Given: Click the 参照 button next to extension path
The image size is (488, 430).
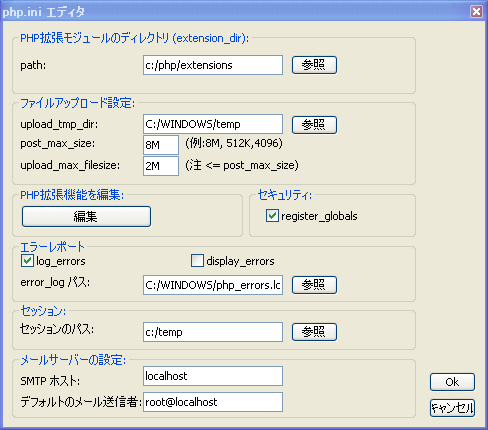Looking at the screenshot, I should 314,65.
